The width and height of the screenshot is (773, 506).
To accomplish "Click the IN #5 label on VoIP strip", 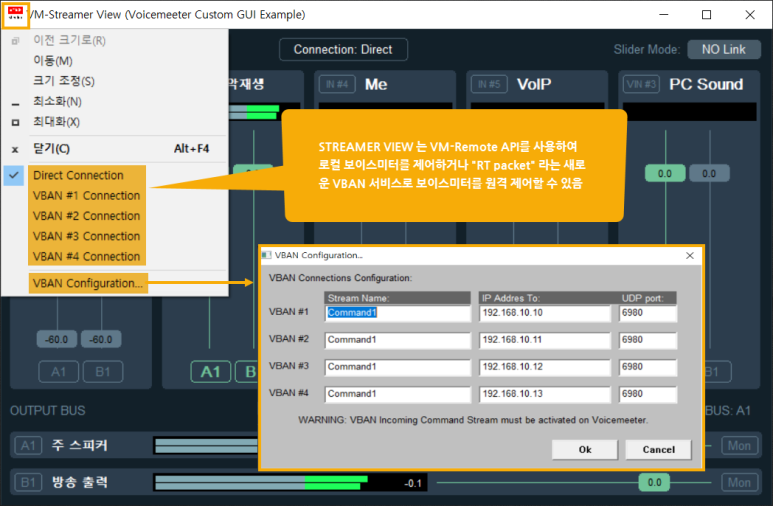I will tap(489, 84).
